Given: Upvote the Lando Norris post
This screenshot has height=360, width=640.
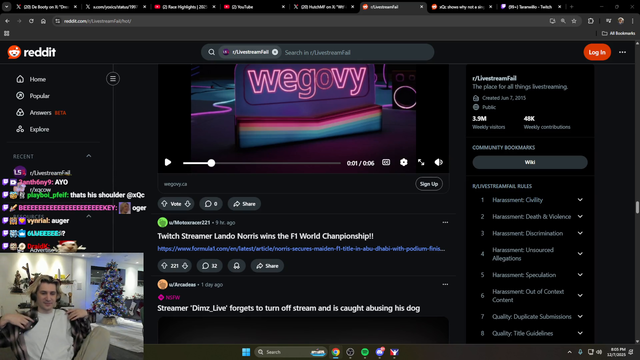Looking at the screenshot, I should (x=164, y=266).
